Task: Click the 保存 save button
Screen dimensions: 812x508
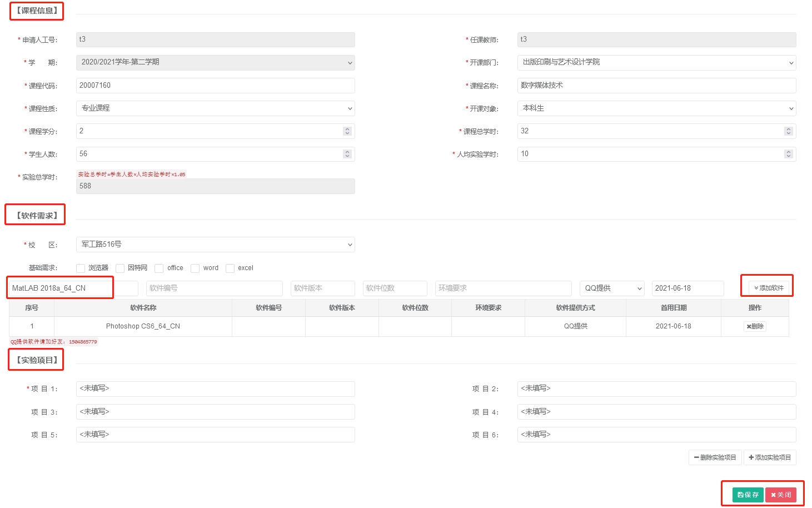Action: [748, 495]
